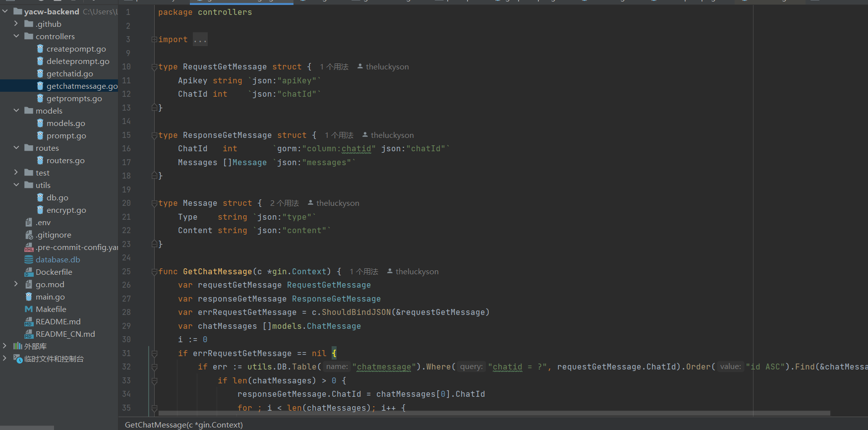Click the usages hint beside RequestGetMessage
Screen dimensions: 868x430
click(x=334, y=67)
